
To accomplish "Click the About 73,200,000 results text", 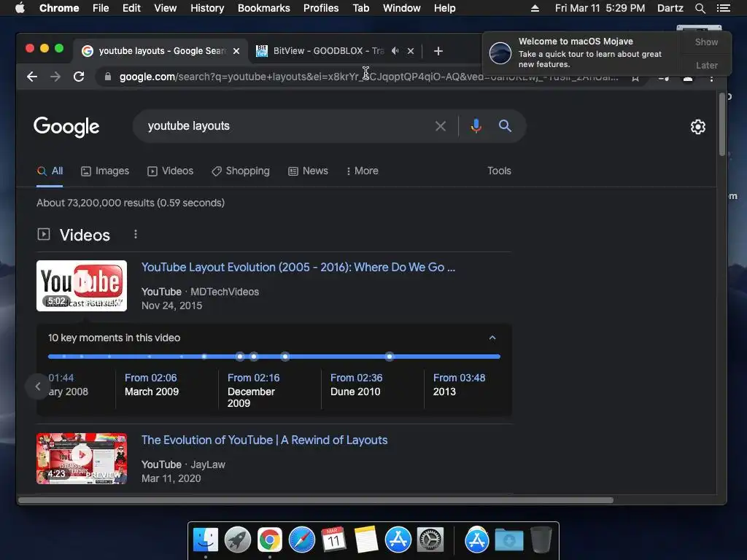I will [x=131, y=203].
